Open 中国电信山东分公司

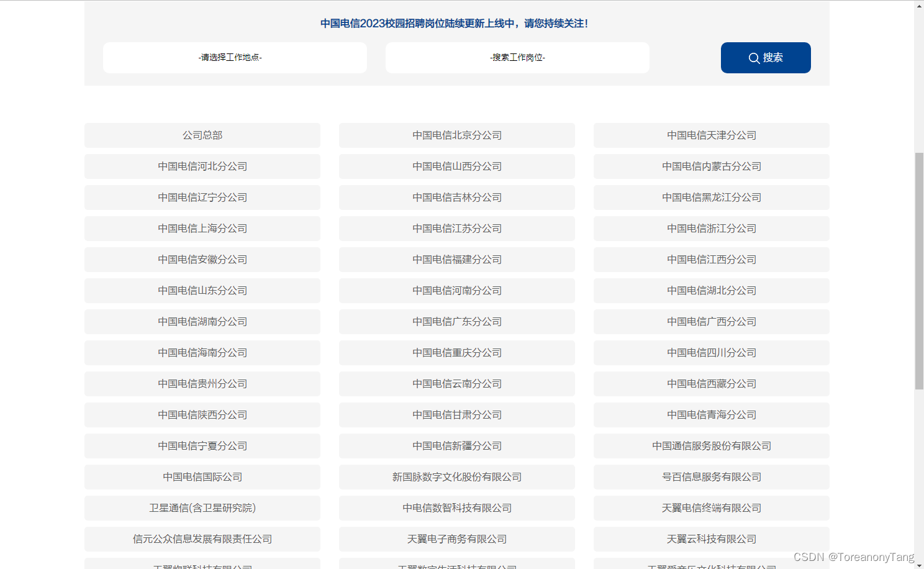tap(202, 291)
